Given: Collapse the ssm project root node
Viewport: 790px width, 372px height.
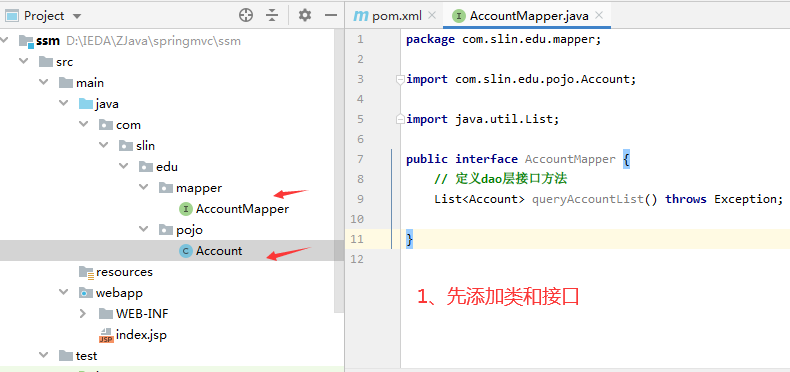Looking at the screenshot, I should point(5,40).
